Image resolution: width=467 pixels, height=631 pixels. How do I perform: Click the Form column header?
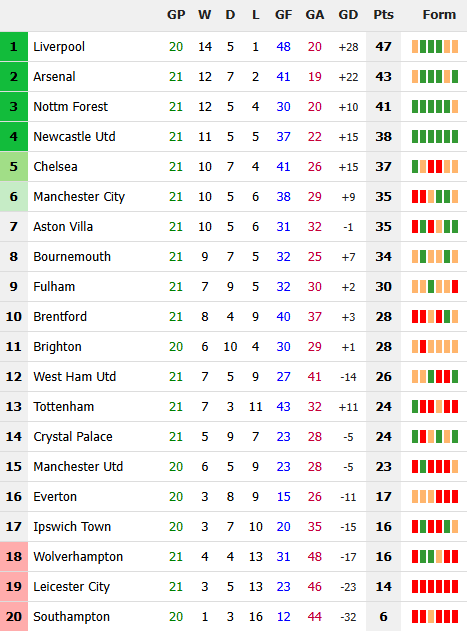[x=439, y=15]
